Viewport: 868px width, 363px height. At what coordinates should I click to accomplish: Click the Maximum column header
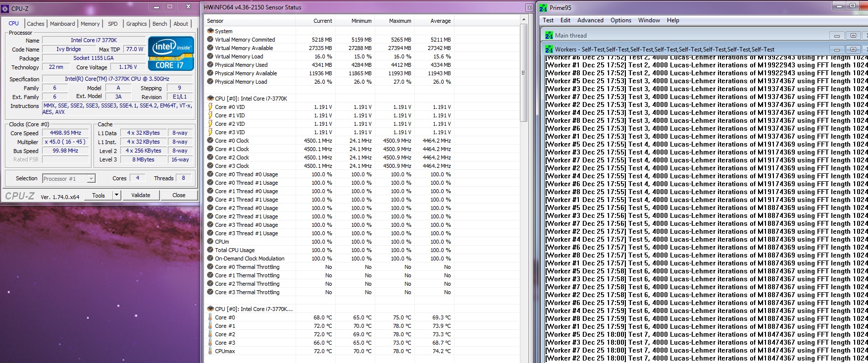coord(395,21)
